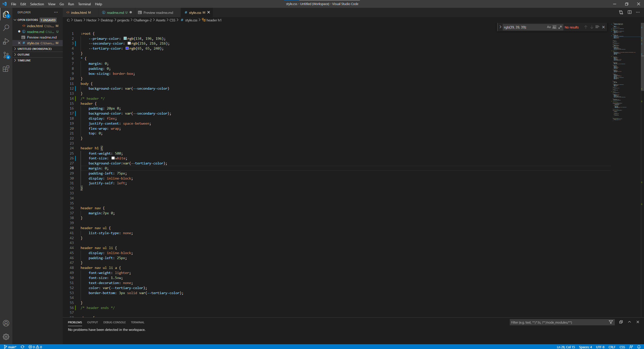Open the Run and Debug view
The image size is (644, 349).
click(x=6, y=41)
